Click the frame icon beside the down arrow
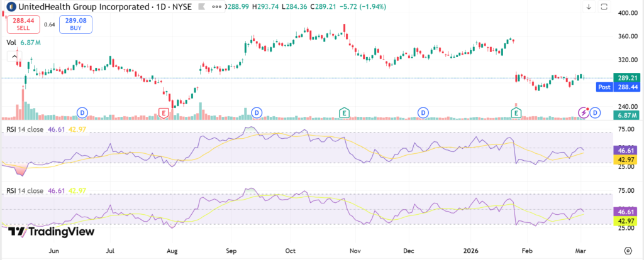The image size is (644, 260). [604, 7]
